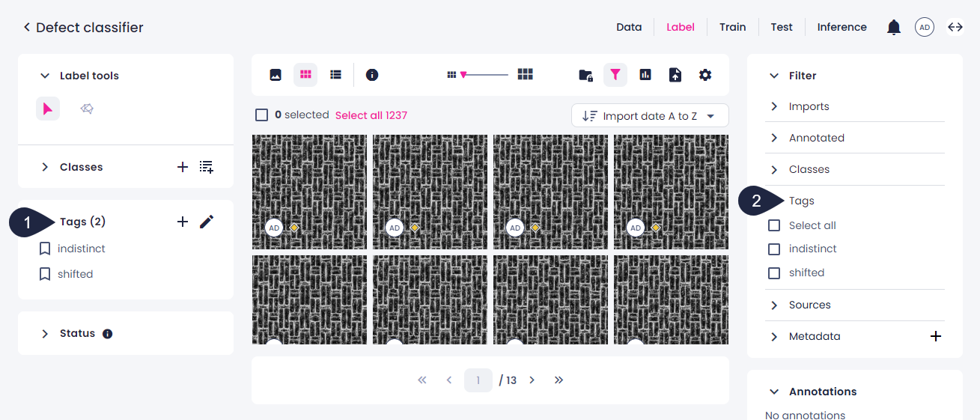The image size is (980, 420).
Task: Click the 'No annotations' text
Action: tap(805, 415)
